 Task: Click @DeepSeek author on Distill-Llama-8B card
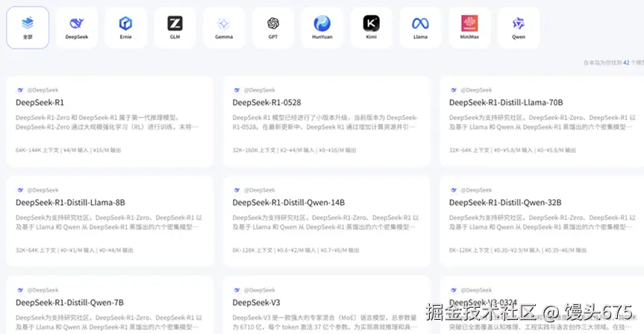(43, 190)
